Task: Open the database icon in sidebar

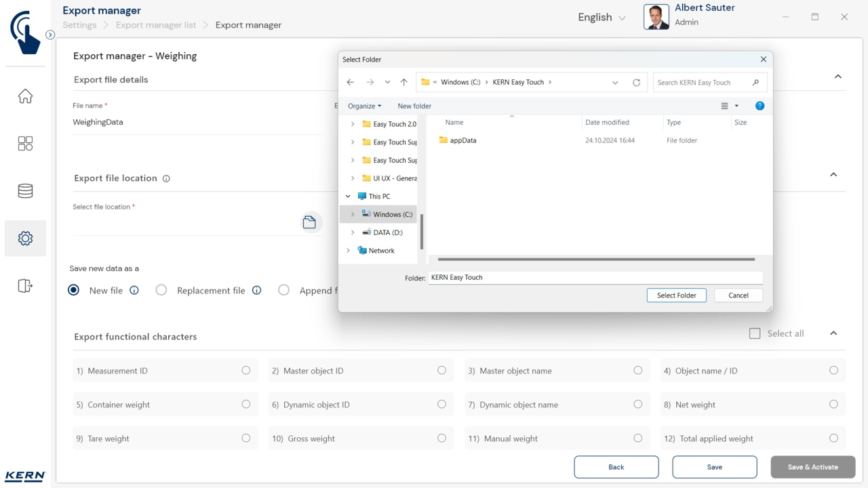Action: 25,191
